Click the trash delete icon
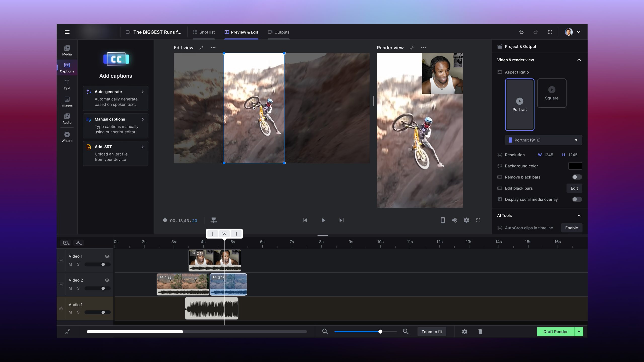 (x=480, y=332)
